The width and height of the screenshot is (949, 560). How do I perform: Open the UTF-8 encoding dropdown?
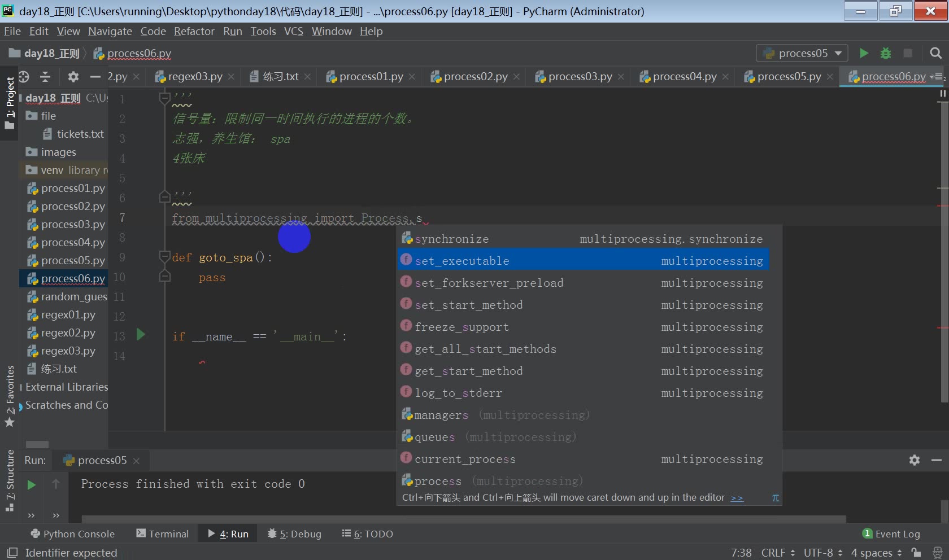[x=822, y=553]
